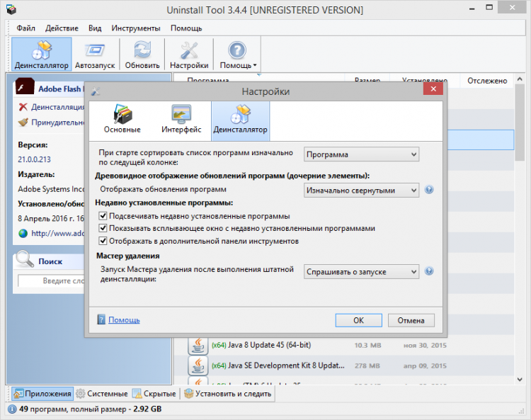Select the Системные bottom tab
531x420 pixels.
click(x=102, y=394)
